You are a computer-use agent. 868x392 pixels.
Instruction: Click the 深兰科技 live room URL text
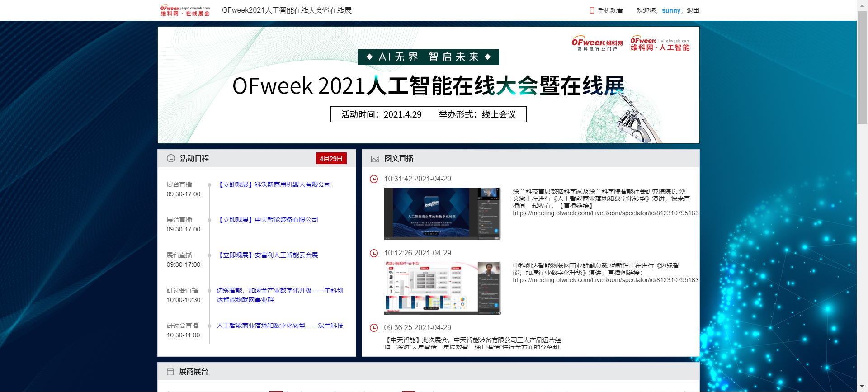(606, 213)
